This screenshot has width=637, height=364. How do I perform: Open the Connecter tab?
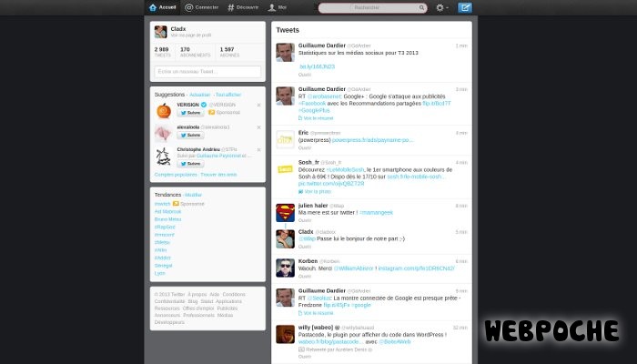(201, 7)
